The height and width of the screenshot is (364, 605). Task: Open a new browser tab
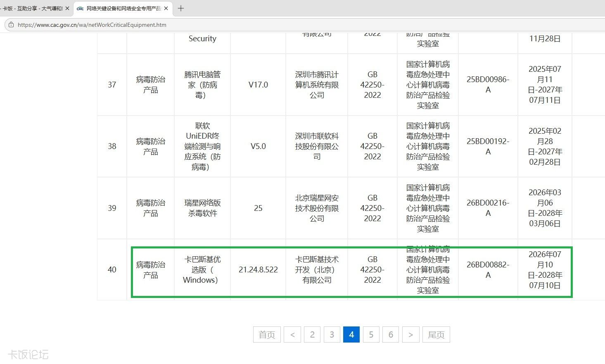180,8
